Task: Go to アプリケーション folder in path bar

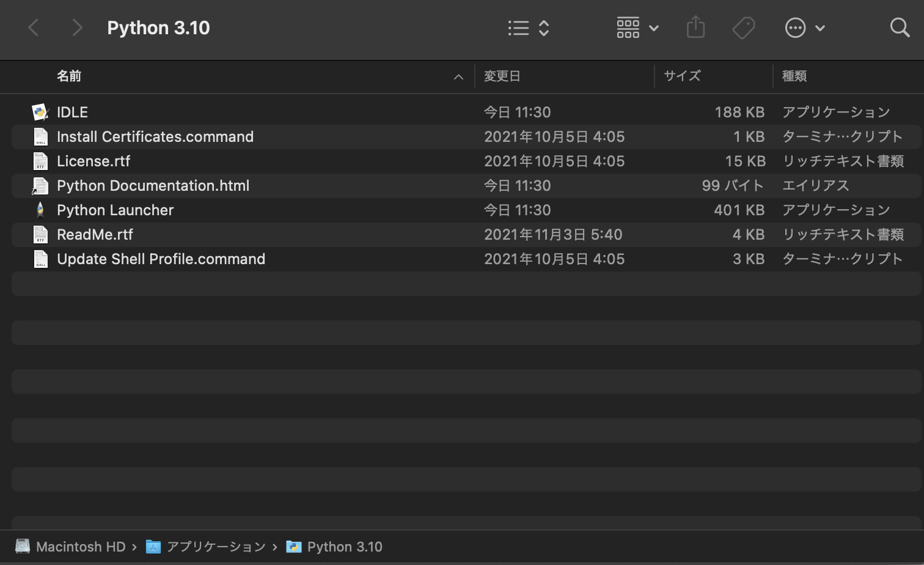Action: coord(216,547)
